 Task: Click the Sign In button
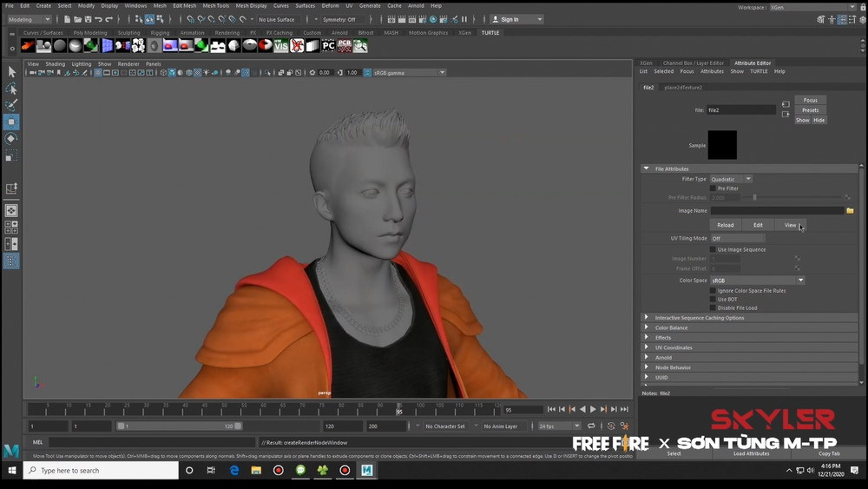[x=516, y=19]
